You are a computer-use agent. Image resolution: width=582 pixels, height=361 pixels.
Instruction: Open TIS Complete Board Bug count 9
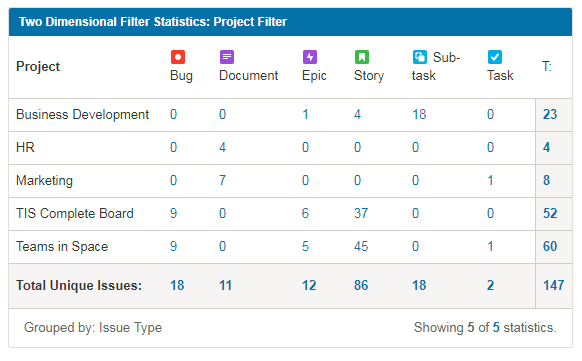173,213
